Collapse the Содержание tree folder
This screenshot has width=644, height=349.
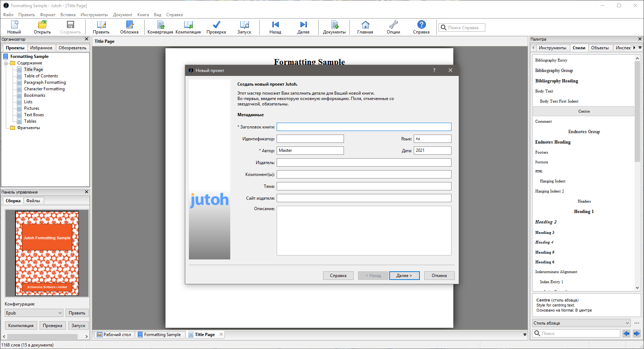tap(6, 63)
